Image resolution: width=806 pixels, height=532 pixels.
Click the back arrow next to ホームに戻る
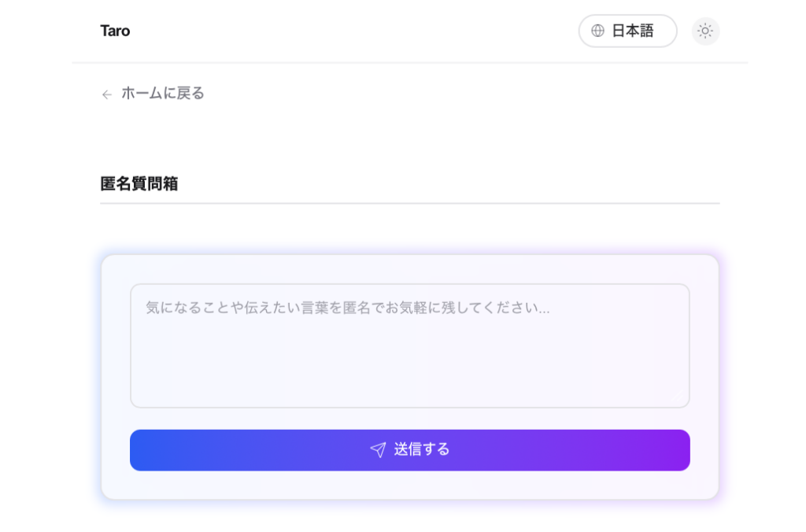pyautogui.click(x=106, y=94)
